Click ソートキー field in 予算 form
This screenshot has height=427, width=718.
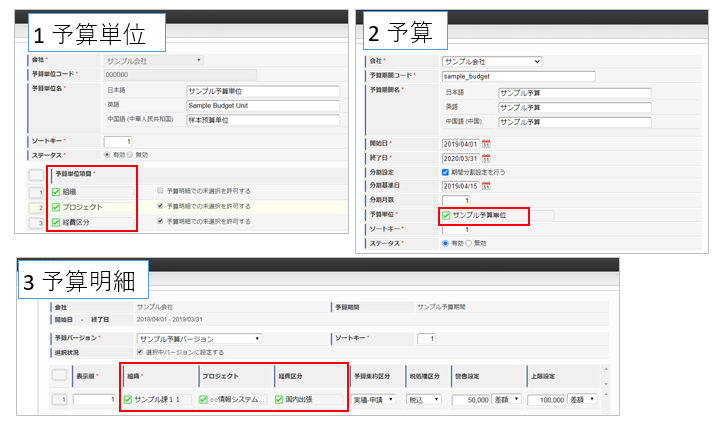pos(456,229)
